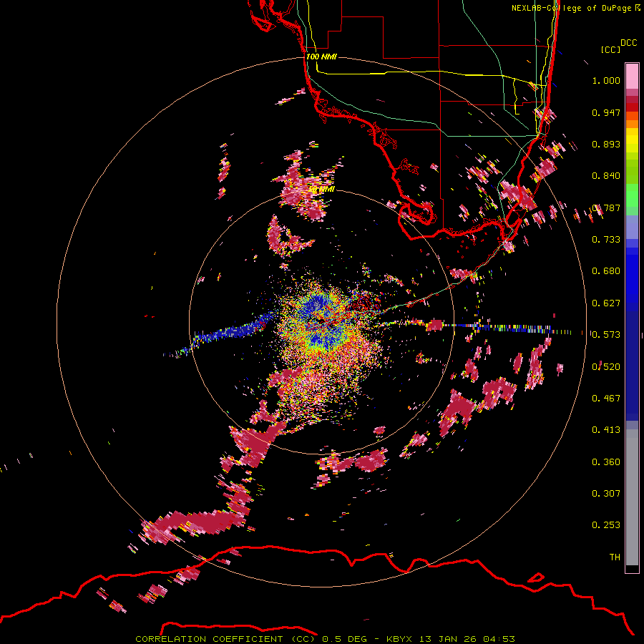Image resolution: width=644 pixels, height=644 pixels.
Task: Select the 0.840 legend value
Action: coord(606,176)
